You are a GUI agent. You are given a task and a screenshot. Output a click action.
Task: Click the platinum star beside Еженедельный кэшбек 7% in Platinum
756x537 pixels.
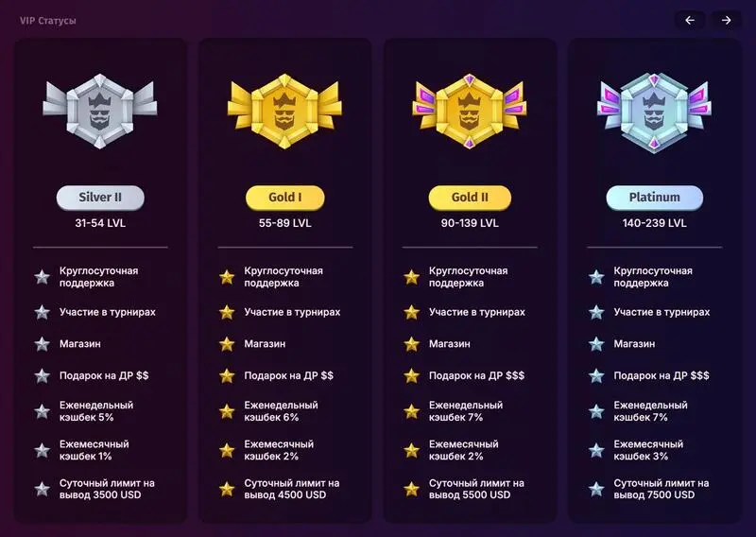pyautogui.click(x=596, y=411)
